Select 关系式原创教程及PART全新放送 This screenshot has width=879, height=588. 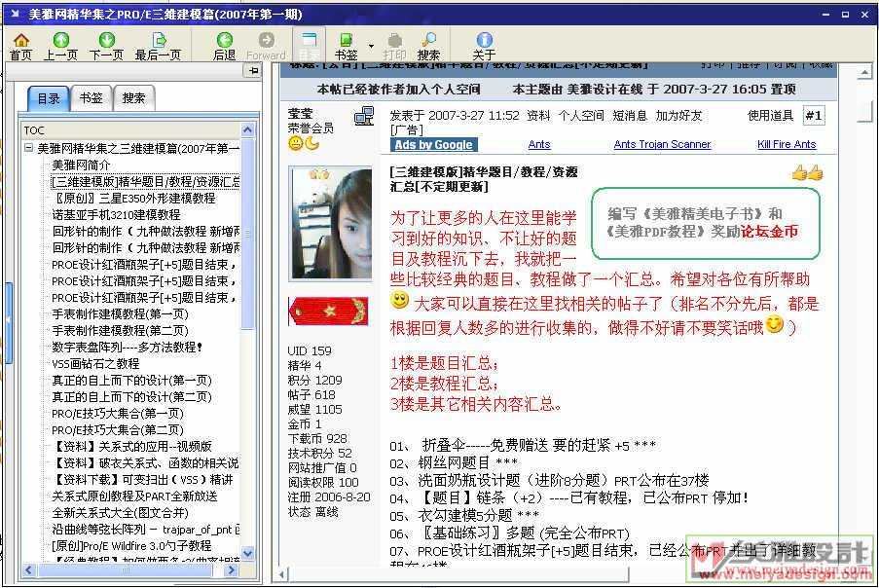click(134, 496)
